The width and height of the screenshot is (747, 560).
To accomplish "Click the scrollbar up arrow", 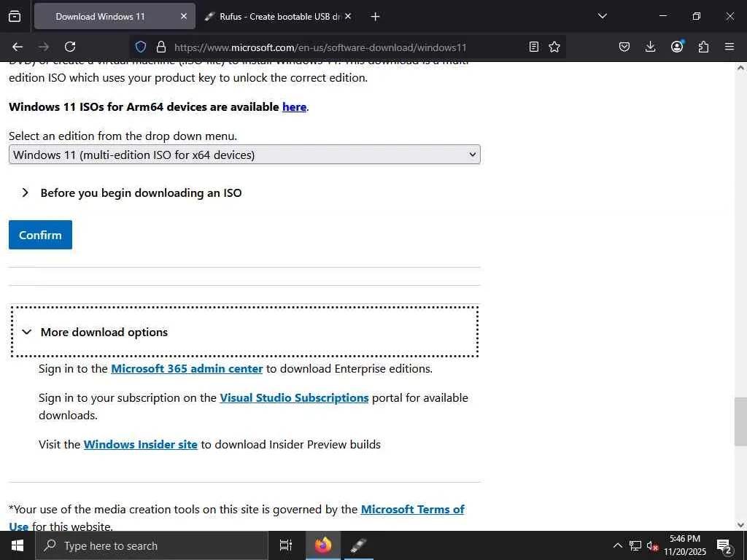I will click(740, 68).
